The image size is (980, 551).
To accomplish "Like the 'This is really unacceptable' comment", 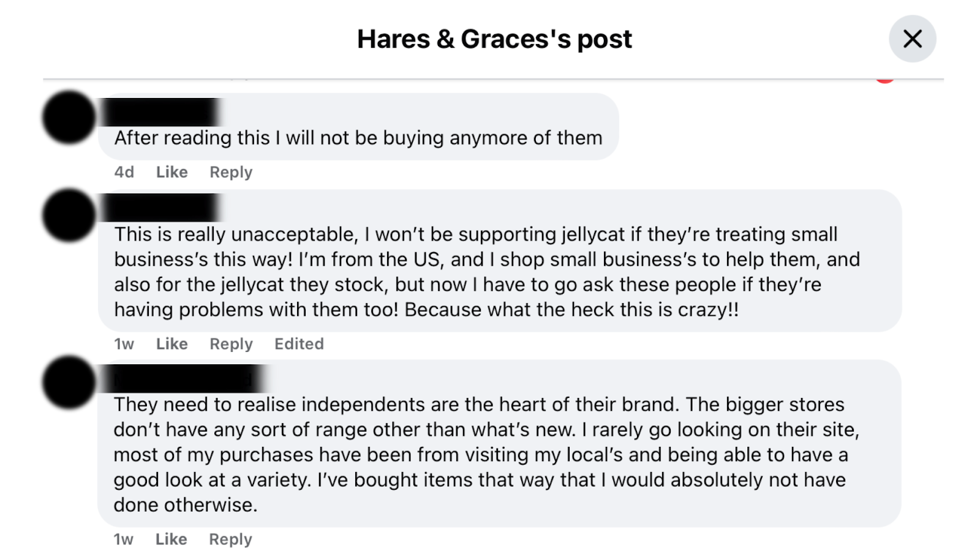I will click(171, 344).
